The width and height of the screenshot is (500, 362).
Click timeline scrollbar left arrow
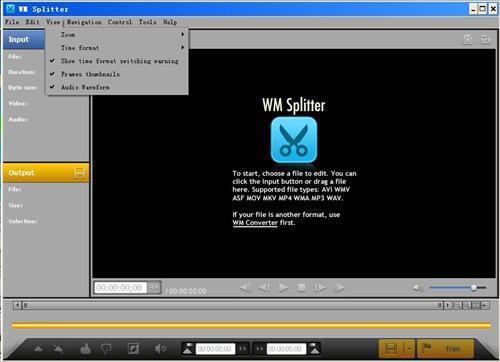pos(18,305)
